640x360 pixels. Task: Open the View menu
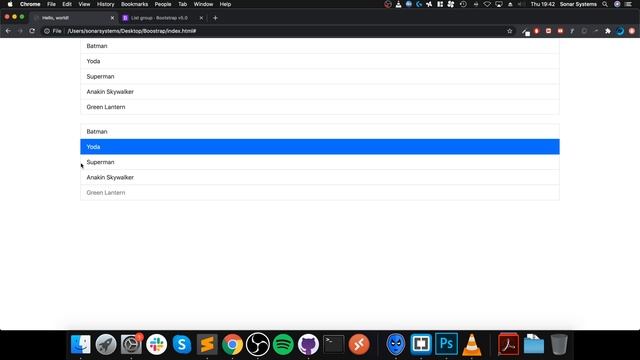[84, 4]
